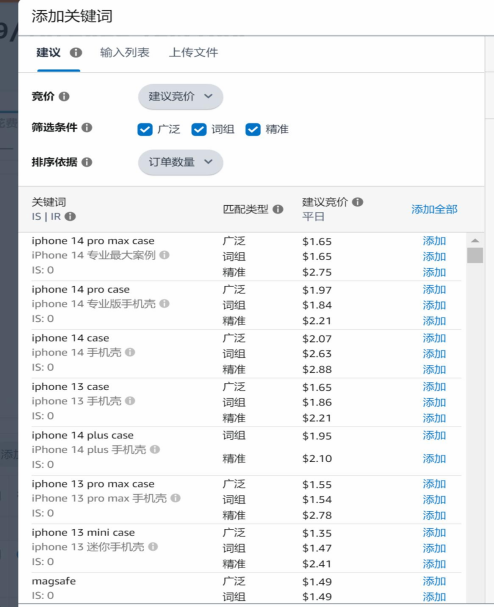Click info icon after iPhone 14 plus 手机壳
The height and width of the screenshot is (607, 494).
[x=155, y=449]
